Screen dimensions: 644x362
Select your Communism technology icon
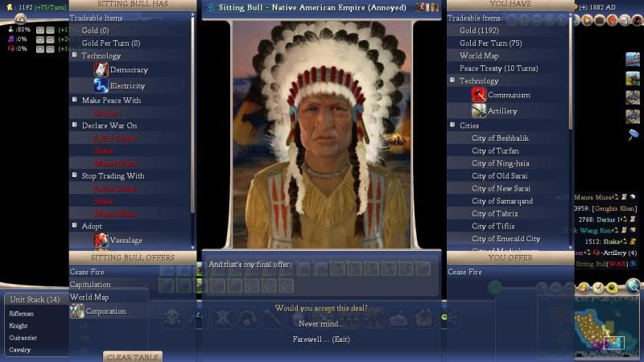point(478,95)
